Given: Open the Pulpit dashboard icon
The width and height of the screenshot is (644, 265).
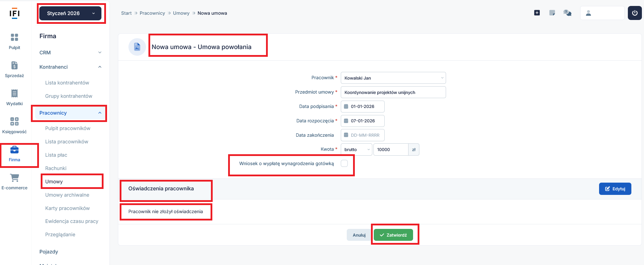Looking at the screenshot, I should 14,38.
